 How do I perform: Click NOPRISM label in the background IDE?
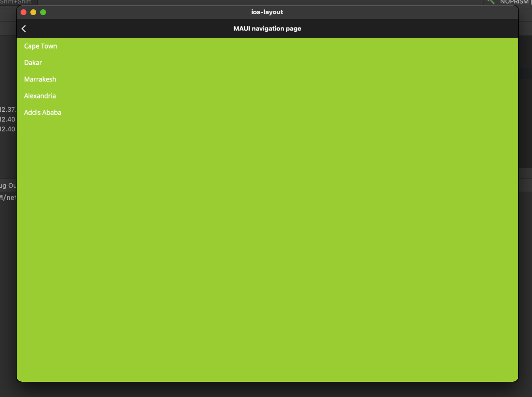click(x=514, y=2)
